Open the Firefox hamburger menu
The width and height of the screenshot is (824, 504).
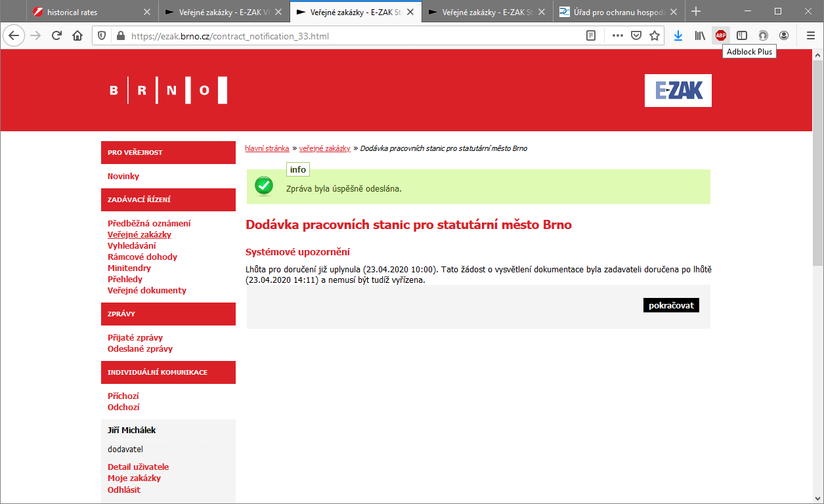coord(810,36)
